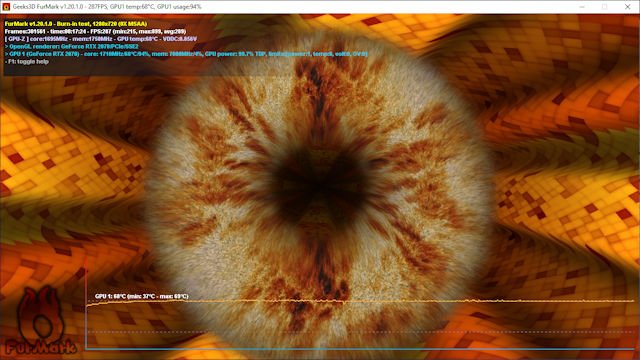
Task: Click the FurMark flame logo
Action: (41, 321)
